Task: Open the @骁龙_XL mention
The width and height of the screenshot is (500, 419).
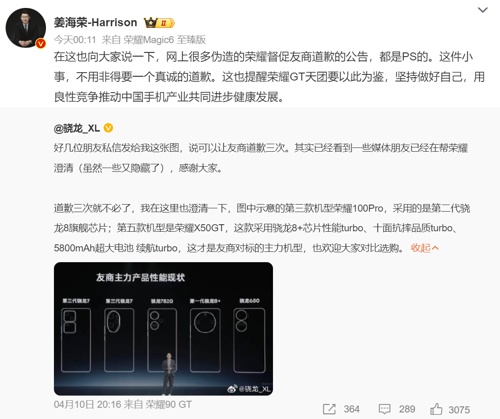Action: click(x=77, y=128)
